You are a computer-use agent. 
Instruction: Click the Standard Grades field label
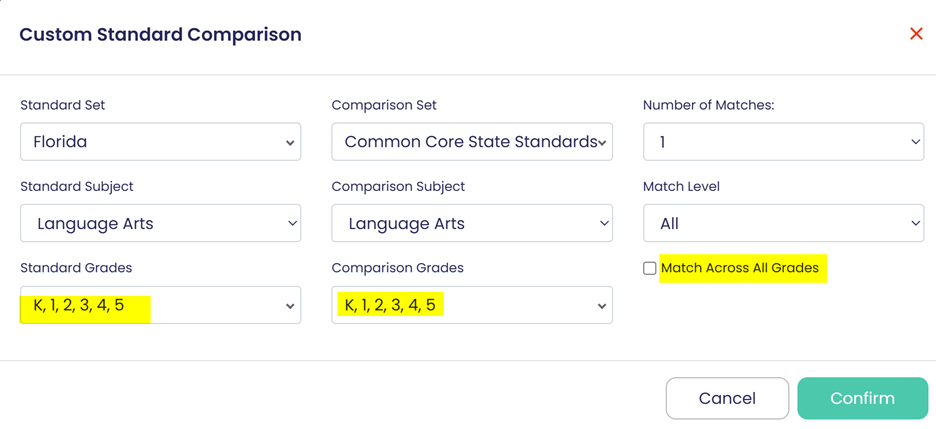tap(76, 268)
